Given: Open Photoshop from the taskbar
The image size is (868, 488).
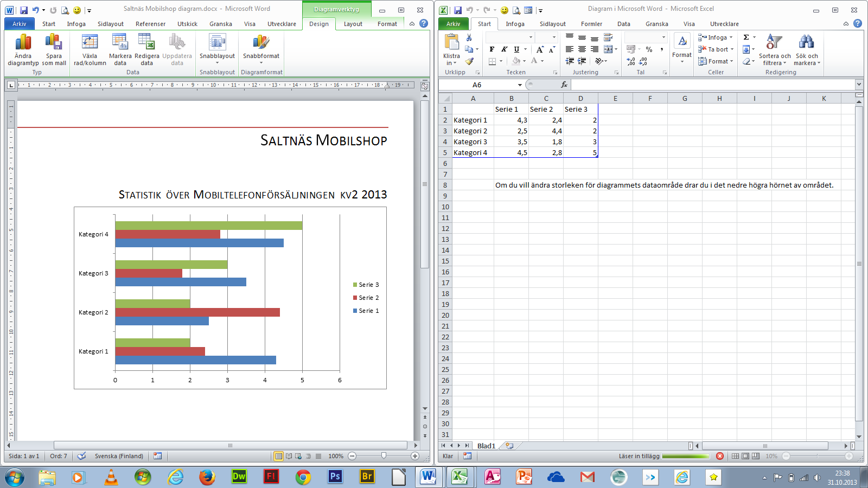Looking at the screenshot, I should coord(335,477).
